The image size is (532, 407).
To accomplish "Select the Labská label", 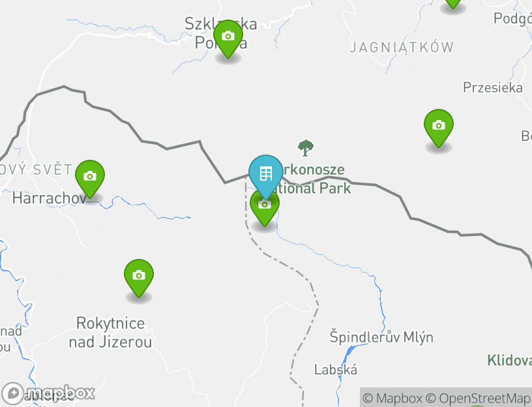I will coord(336,370).
